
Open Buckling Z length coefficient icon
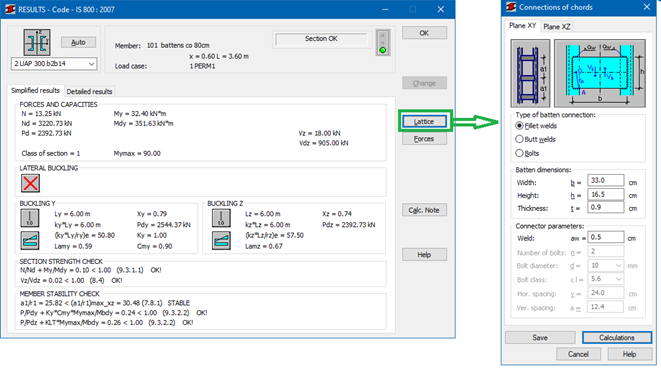tap(221, 218)
